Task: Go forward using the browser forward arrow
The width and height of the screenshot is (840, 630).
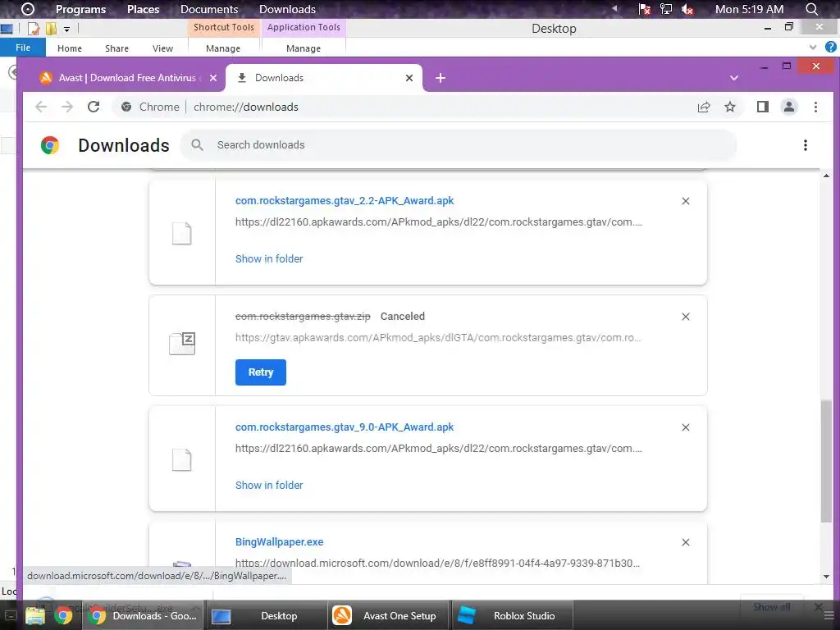Action: 67,107
